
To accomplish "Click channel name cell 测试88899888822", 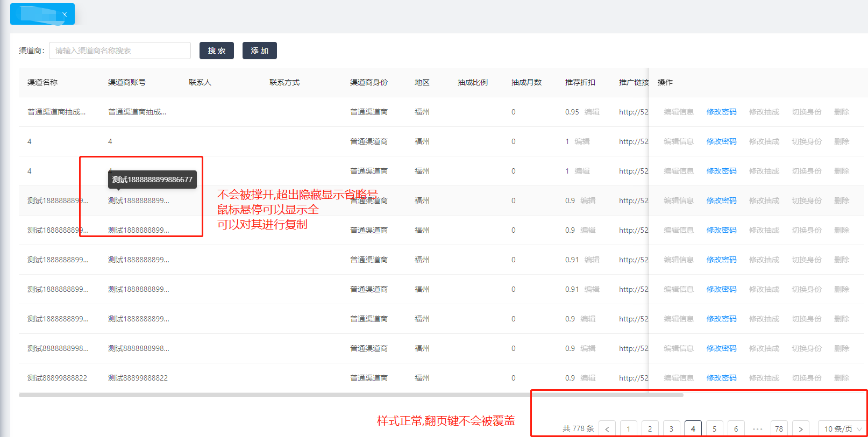I will [x=57, y=378].
